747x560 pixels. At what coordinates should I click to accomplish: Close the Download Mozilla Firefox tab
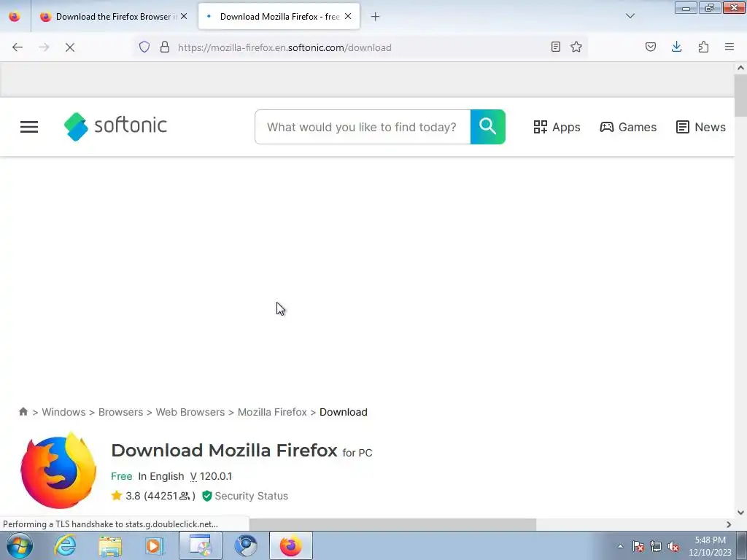[x=348, y=16]
